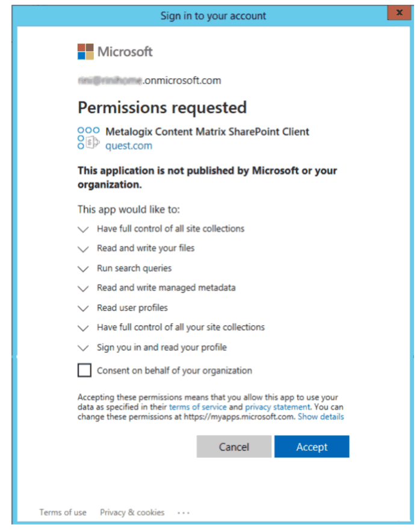The height and width of the screenshot is (530, 420).
Task: Expand 'Have full control of all your site collections'
Action: click(x=83, y=327)
